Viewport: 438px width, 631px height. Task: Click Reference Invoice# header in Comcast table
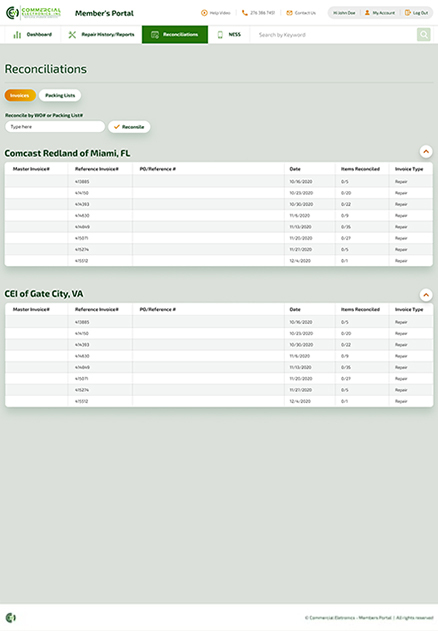pyautogui.click(x=97, y=169)
